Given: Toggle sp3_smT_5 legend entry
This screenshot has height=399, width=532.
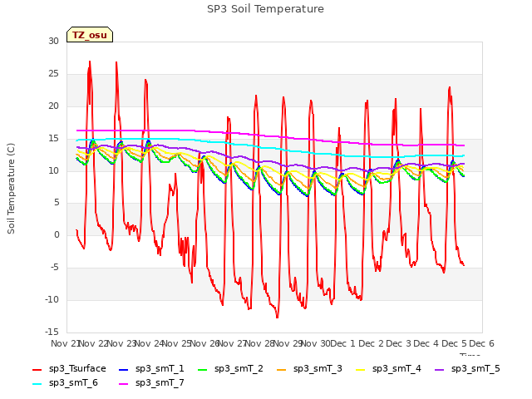Looking at the screenshot, I should click(x=467, y=369).
